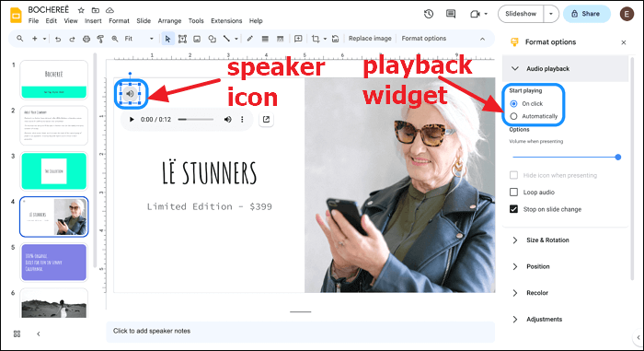Open version history clock icon

pyautogui.click(x=429, y=14)
